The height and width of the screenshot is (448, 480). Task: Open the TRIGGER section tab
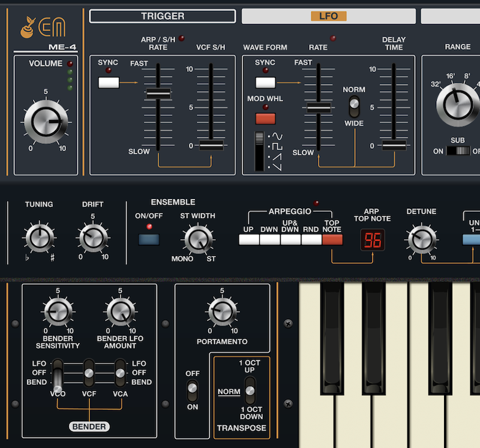[x=163, y=16]
